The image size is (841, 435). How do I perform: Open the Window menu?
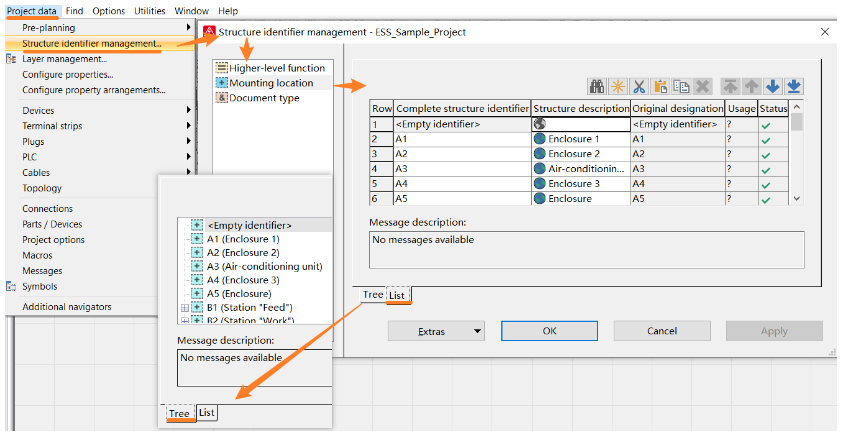pos(191,10)
